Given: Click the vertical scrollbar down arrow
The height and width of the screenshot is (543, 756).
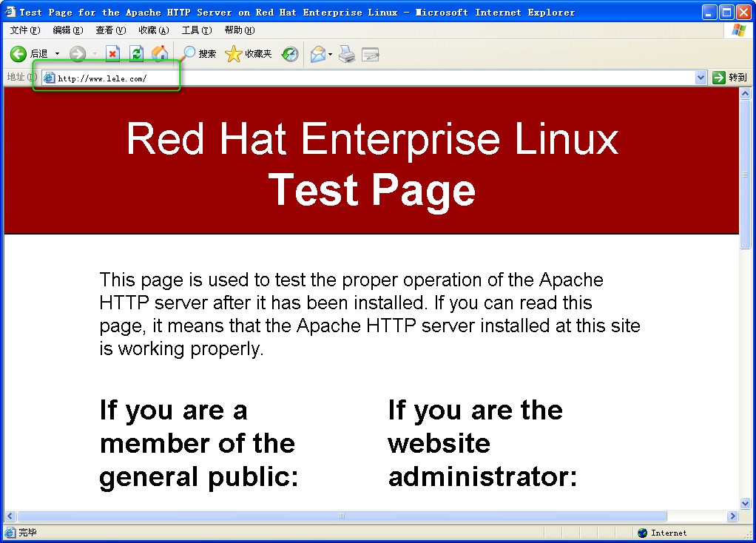Looking at the screenshot, I should (746, 504).
